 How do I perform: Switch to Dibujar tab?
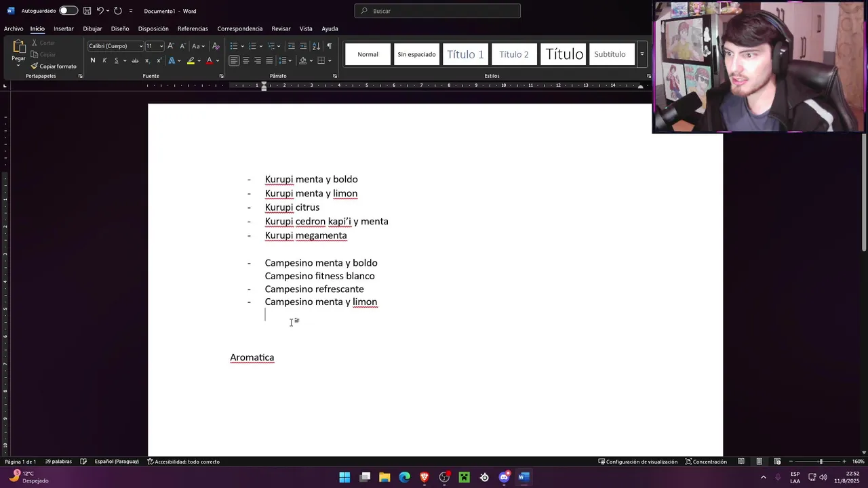[92, 28]
